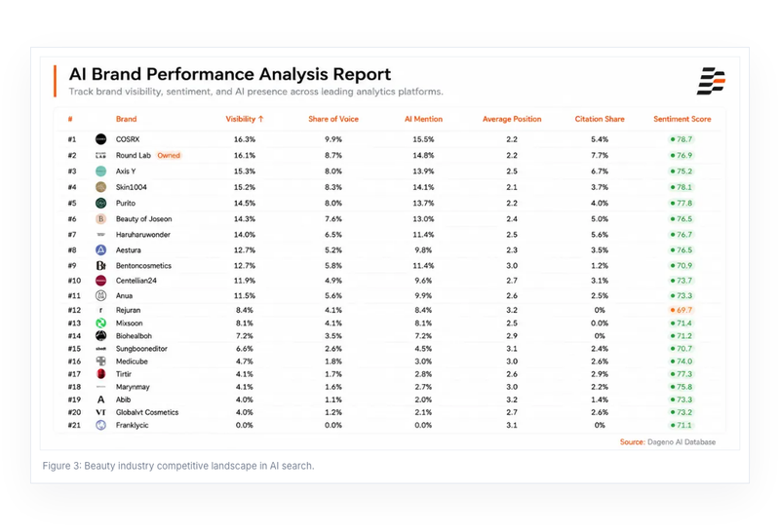
Task: Open the Dageno AI Database source link
Action: pos(682,442)
